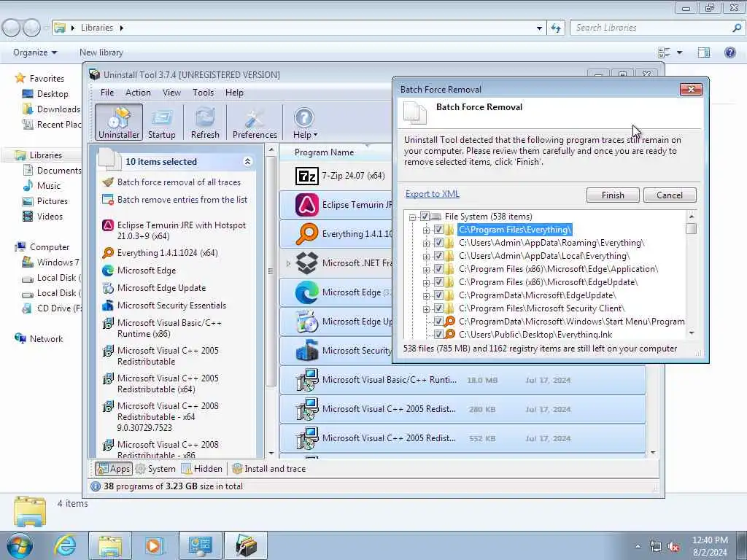The width and height of the screenshot is (747, 560).
Task: Click New library in Explorer toolbar
Action: (x=101, y=52)
